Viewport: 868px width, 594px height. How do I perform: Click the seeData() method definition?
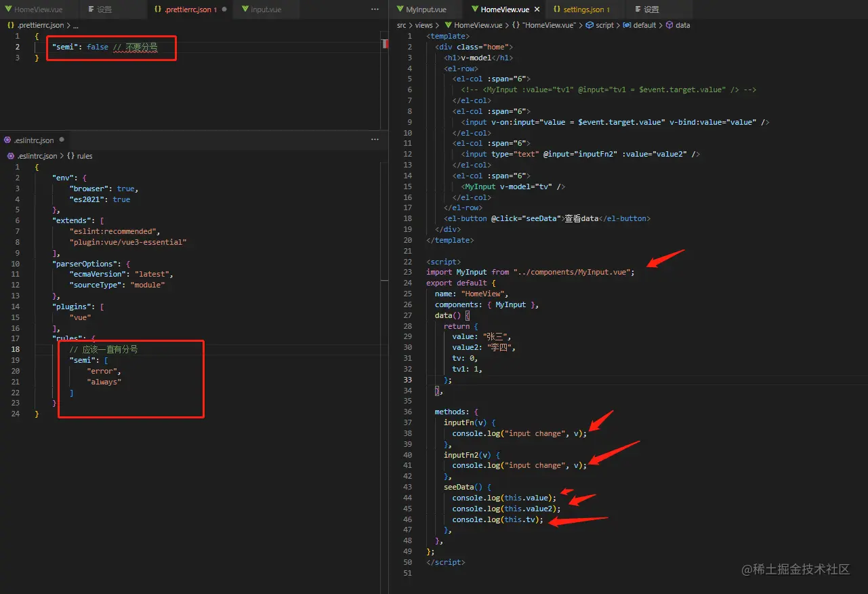(x=468, y=487)
